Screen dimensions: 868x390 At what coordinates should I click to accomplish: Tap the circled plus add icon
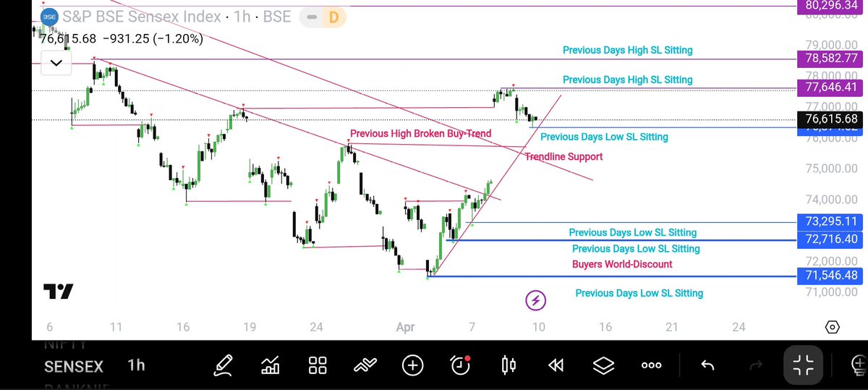(412, 365)
